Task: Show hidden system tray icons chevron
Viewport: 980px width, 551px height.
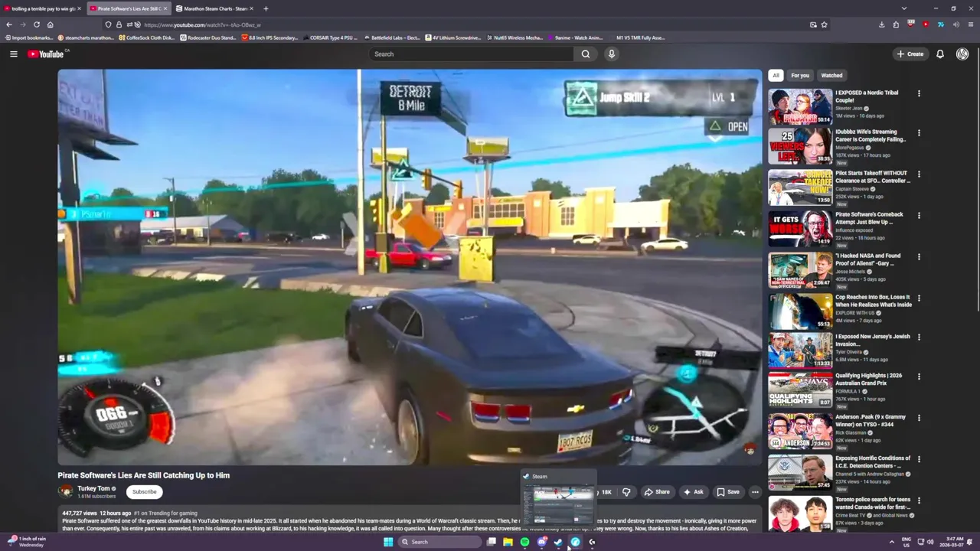Action: (x=891, y=542)
